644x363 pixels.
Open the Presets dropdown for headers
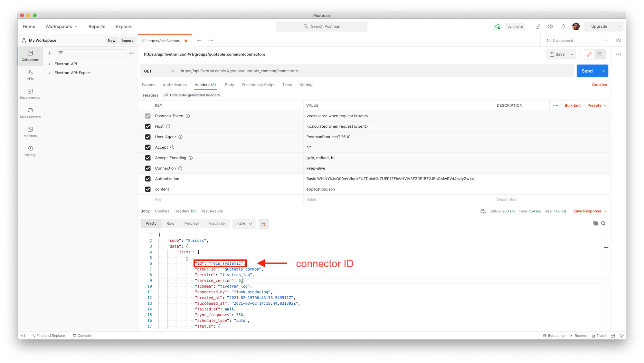click(x=597, y=105)
